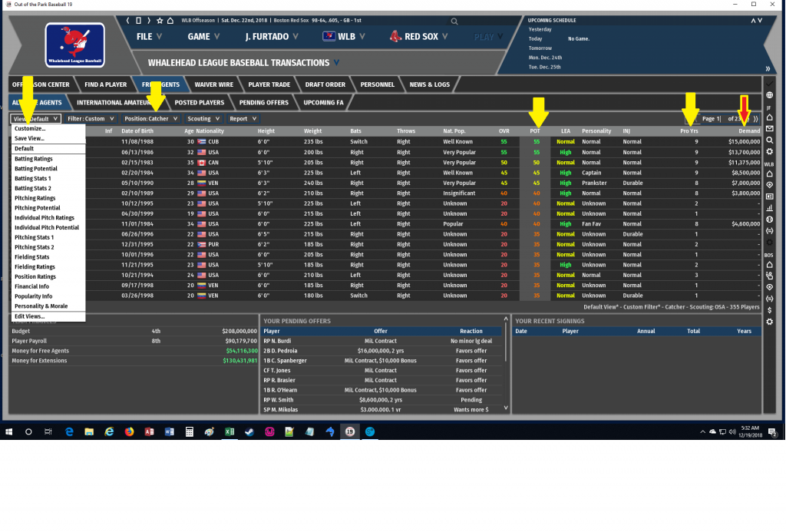Switch to the Player Trade tab
The width and height of the screenshot is (786, 532).
[x=269, y=84]
